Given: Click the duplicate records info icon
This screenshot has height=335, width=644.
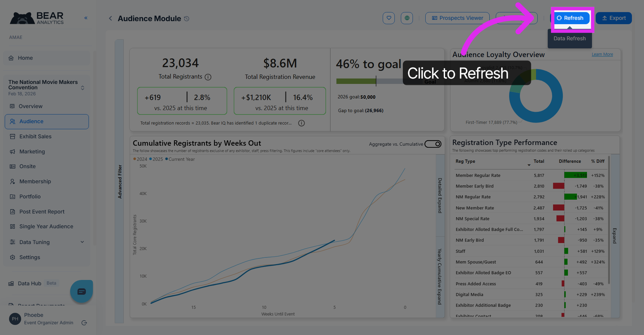Looking at the screenshot, I should coord(302,123).
